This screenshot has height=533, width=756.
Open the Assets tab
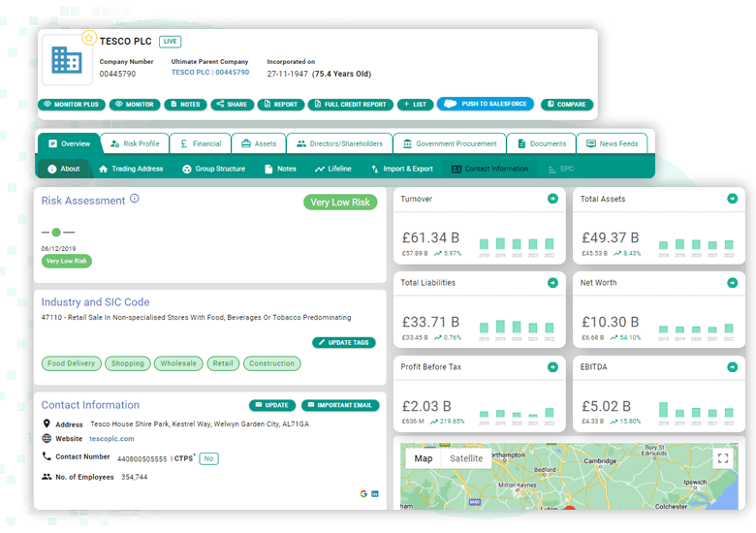[x=259, y=143]
